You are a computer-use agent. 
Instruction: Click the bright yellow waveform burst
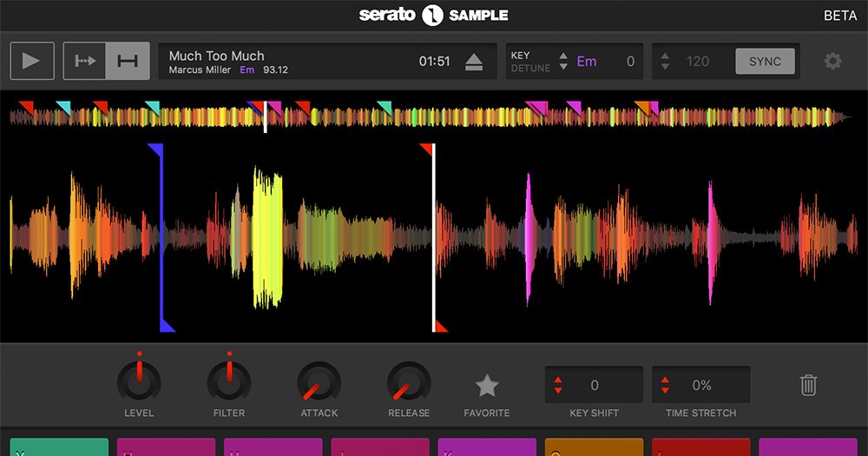(x=268, y=237)
